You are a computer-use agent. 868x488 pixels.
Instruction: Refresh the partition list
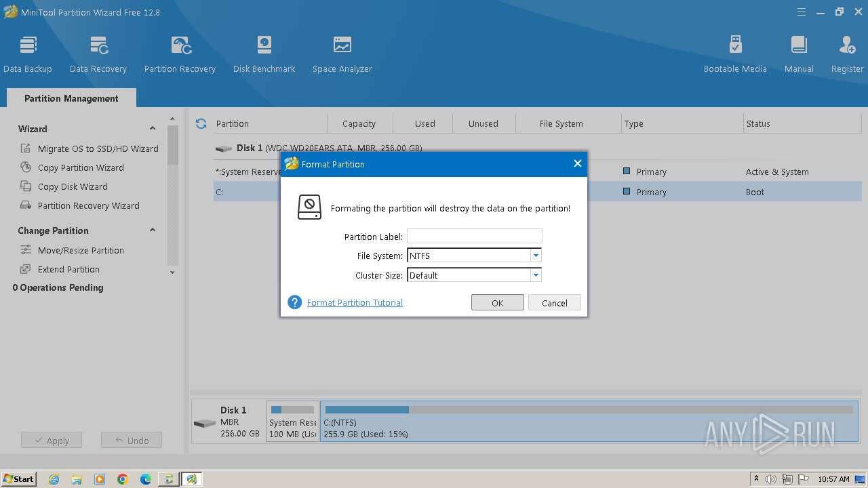(201, 123)
